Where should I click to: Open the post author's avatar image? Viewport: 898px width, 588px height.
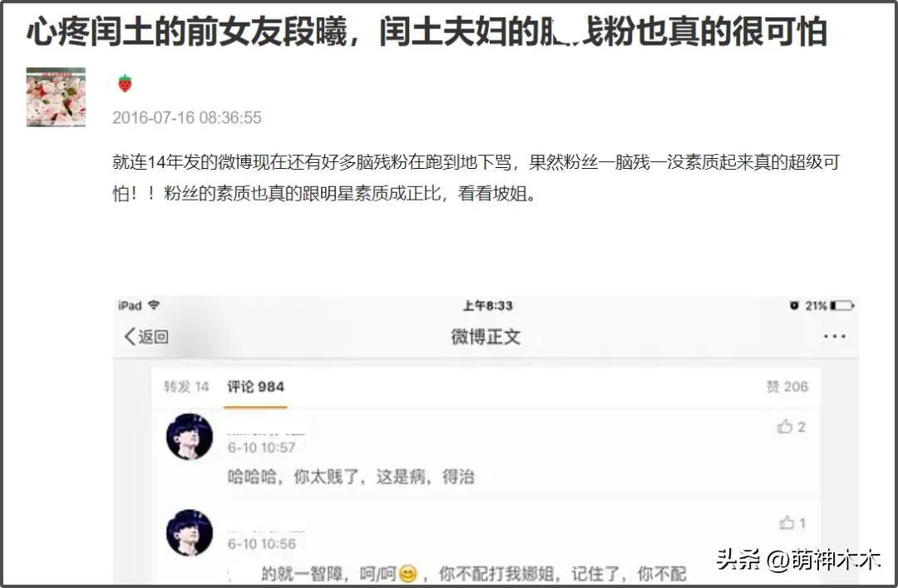pyautogui.click(x=57, y=96)
